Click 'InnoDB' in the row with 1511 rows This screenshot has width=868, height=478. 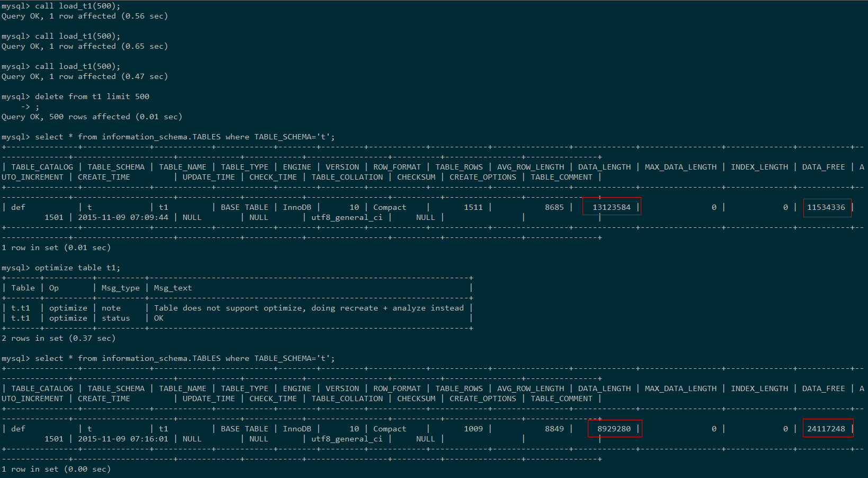pos(297,207)
